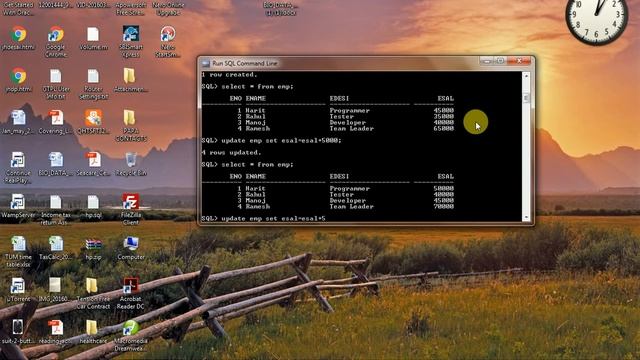Launch the Nero StartSmart shortcut
Image resolution: width=640 pixels, height=360 pixels.
point(168,34)
